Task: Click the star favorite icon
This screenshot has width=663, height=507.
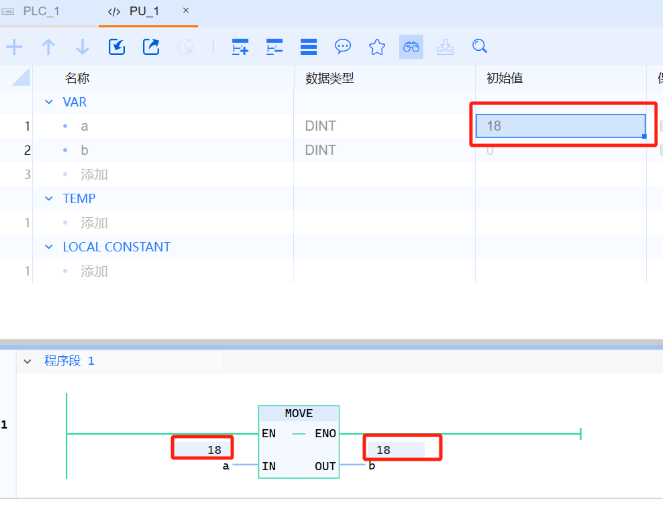Action: [x=377, y=47]
